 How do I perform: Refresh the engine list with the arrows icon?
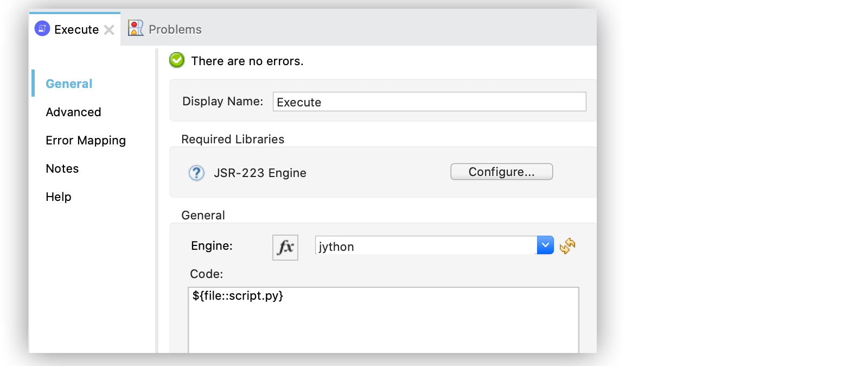tap(567, 246)
